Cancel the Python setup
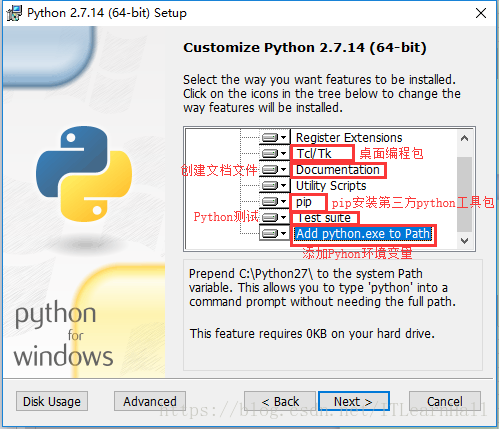The height and width of the screenshot is (430, 500). (445, 401)
